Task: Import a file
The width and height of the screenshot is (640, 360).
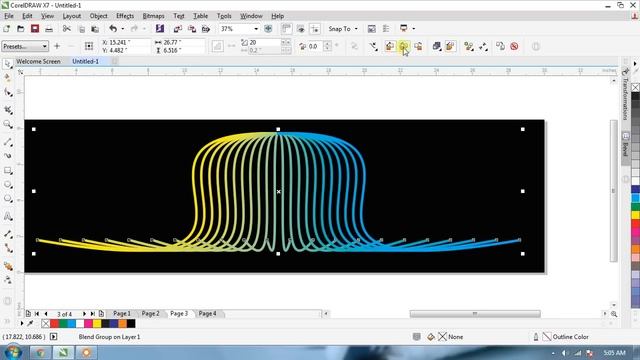Action: (x=178, y=29)
